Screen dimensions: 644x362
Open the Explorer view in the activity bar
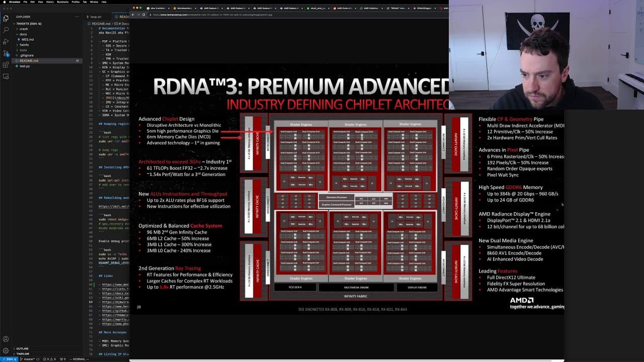[6, 18]
